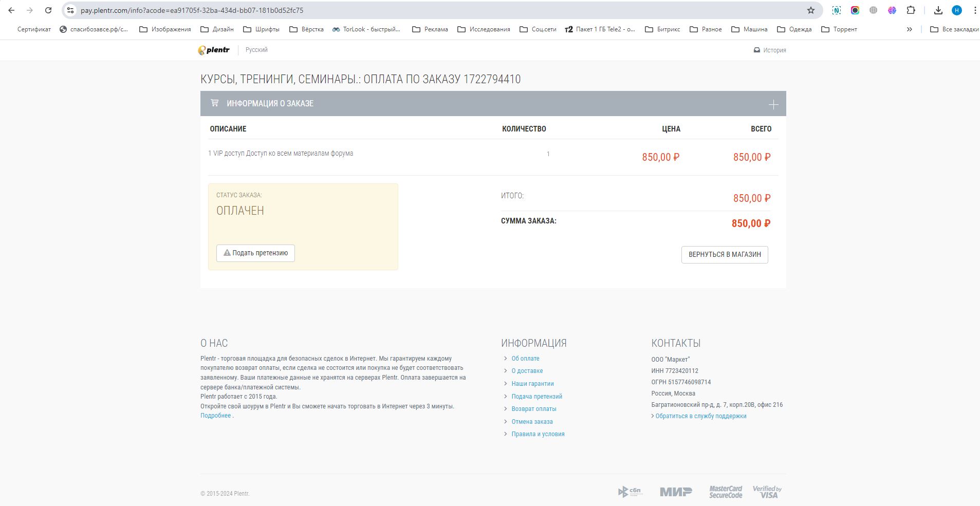Open the Отмена заказа link
This screenshot has width=980, height=506.
(532, 422)
